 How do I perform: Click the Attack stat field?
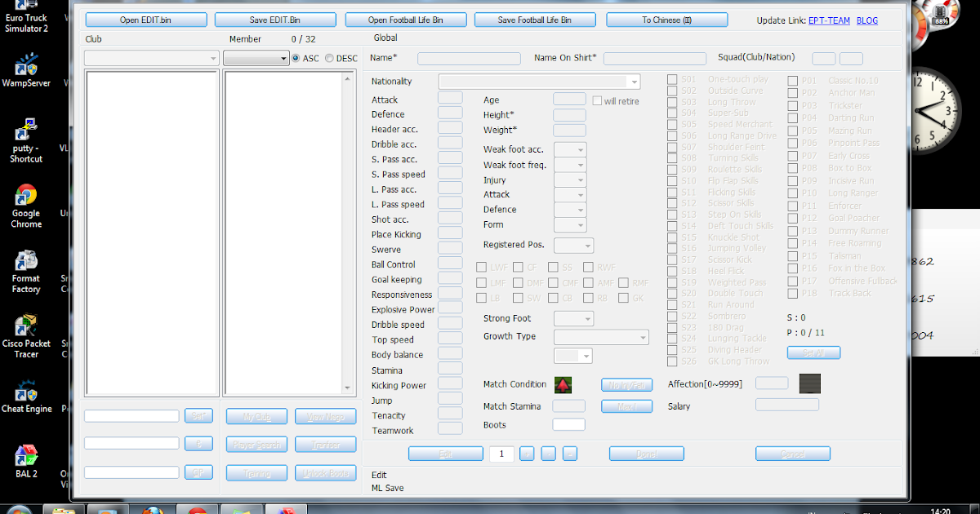pos(450,99)
